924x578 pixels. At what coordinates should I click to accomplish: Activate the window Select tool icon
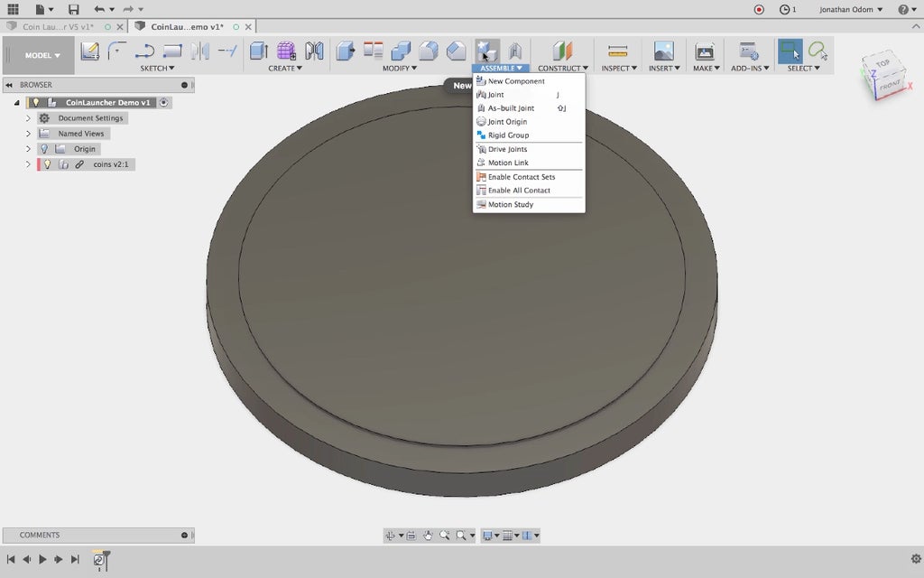tap(790, 51)
